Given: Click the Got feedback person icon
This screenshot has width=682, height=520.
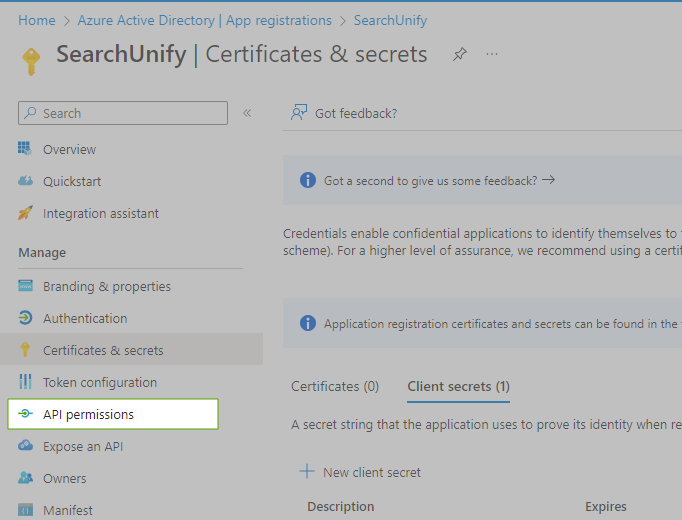Looking at the screenshot, I should (x=298, y=113).
